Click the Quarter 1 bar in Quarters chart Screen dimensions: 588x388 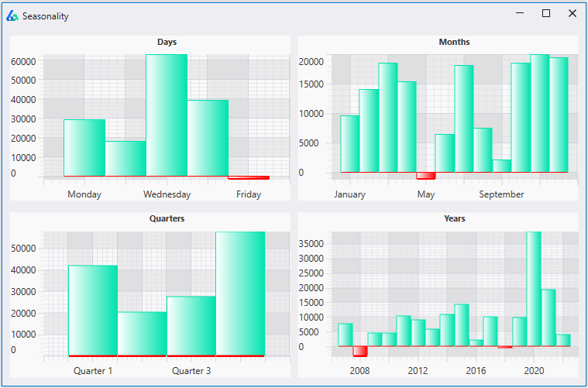[x=93, y=311]
